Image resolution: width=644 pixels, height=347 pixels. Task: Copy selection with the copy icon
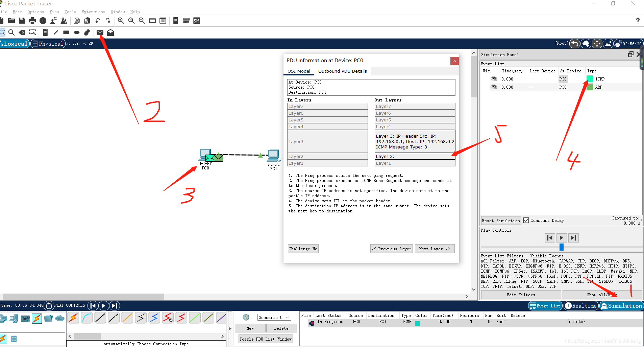(x=77, y=21)
